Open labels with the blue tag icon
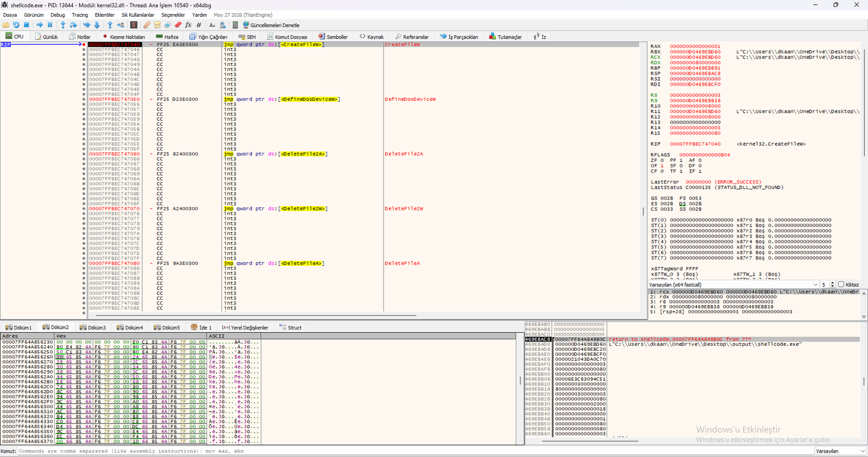This screenshot has width=868, height=457. click(x=168, y=25)
